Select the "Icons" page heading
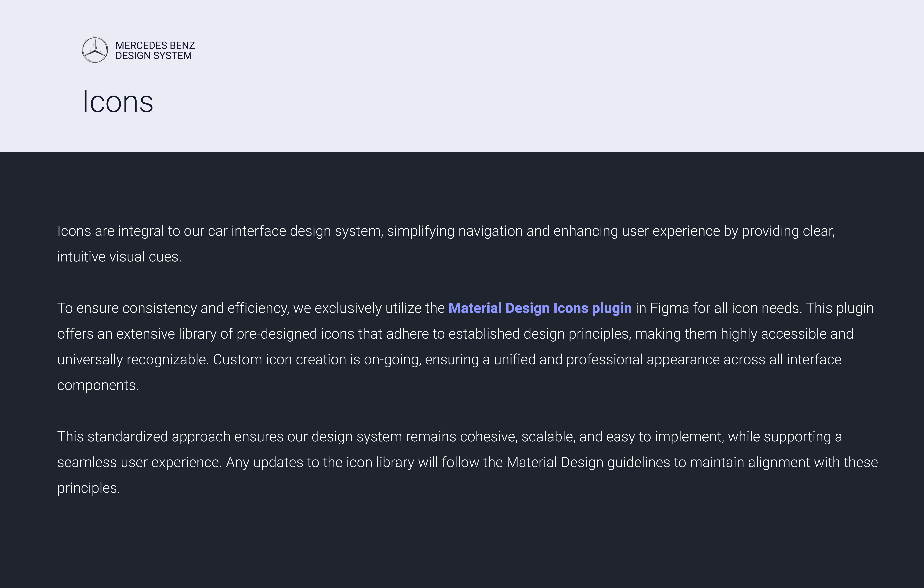 (x=118, y=102)
